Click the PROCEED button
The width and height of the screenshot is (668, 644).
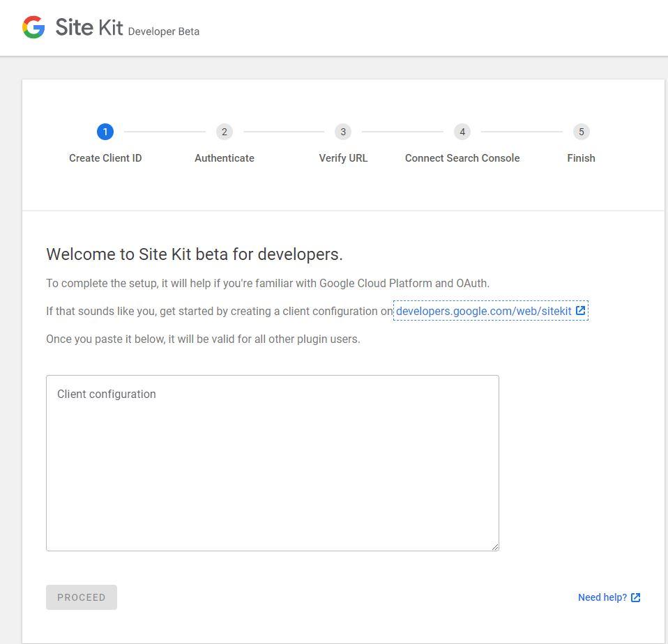pyautogui.click(x=82, y=597)
